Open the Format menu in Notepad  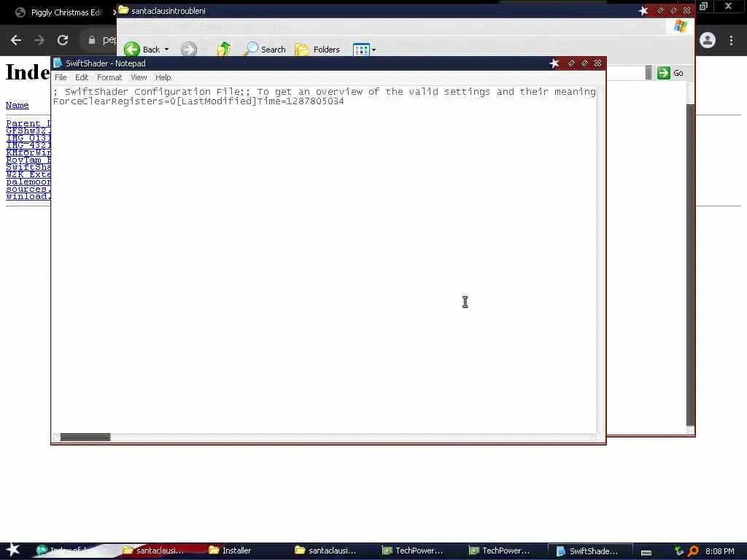tap(109, 77)
